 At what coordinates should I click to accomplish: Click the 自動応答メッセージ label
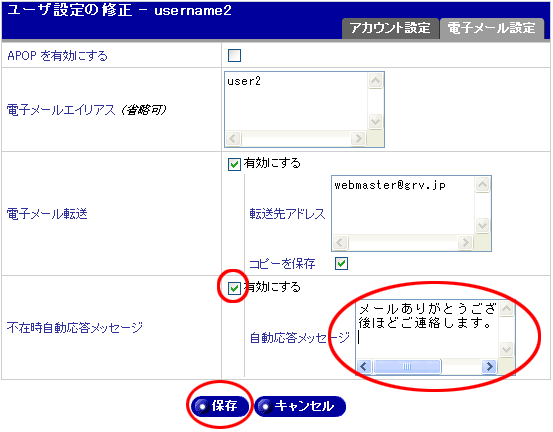pos(300,338)
